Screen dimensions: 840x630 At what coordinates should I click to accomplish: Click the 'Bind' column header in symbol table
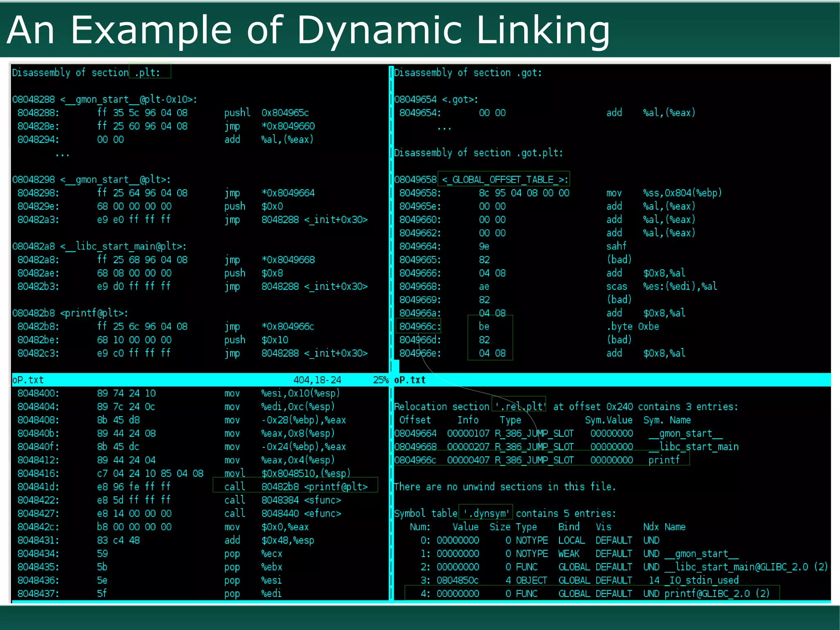coord(569,527)
